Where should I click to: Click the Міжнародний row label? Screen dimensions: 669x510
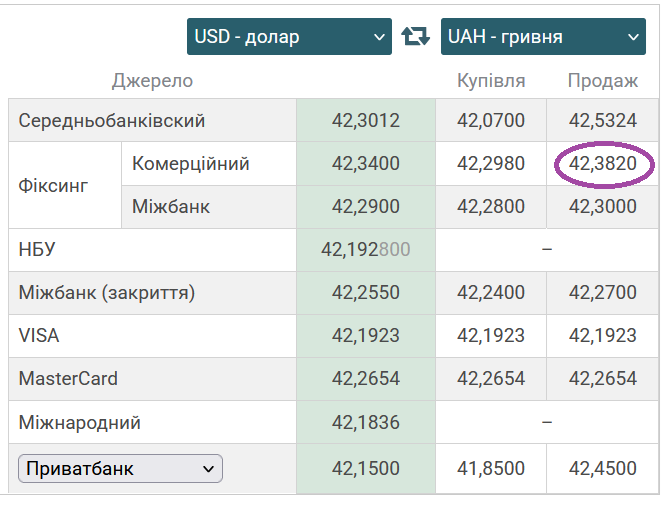click(80, 423)
